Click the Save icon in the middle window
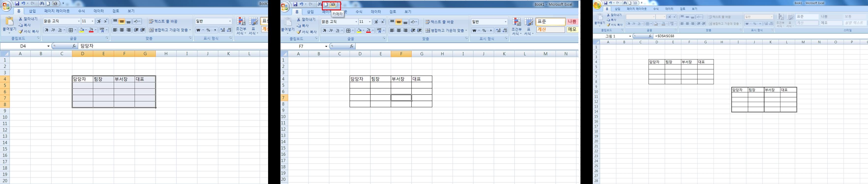The height and width of the screenshot is (184, 868). click(295, 4)
